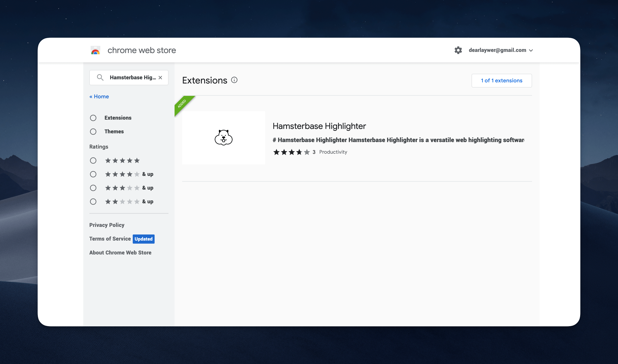Choose the four stars & up filter
The width and height of the screenshot is (618, 364).
point(93,174)
